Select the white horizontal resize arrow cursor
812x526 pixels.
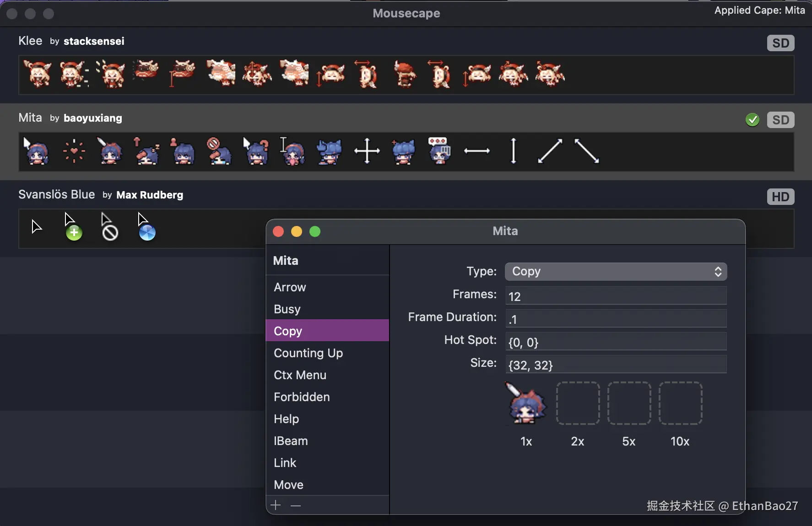pyautogui.click(x=476, y=151)
